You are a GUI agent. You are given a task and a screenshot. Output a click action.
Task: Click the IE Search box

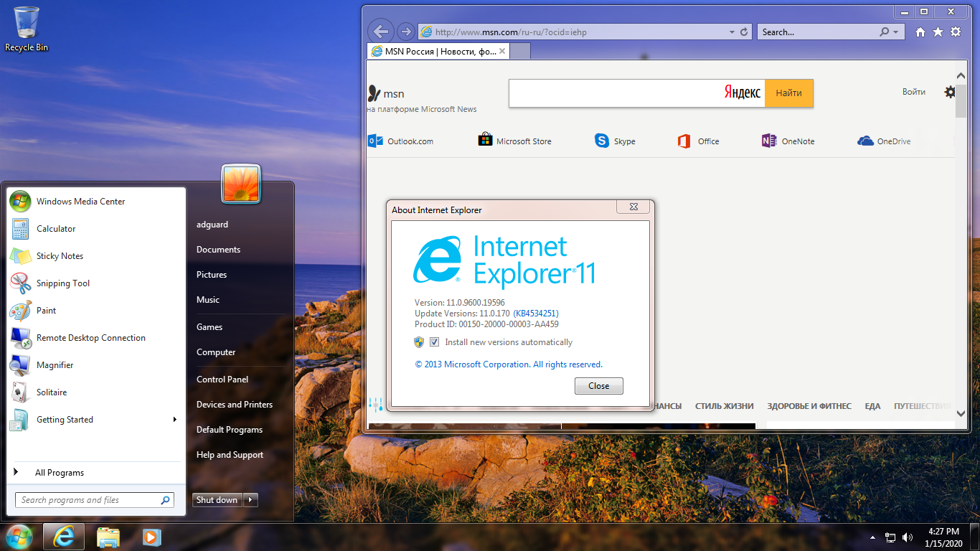tap(818, 32)
